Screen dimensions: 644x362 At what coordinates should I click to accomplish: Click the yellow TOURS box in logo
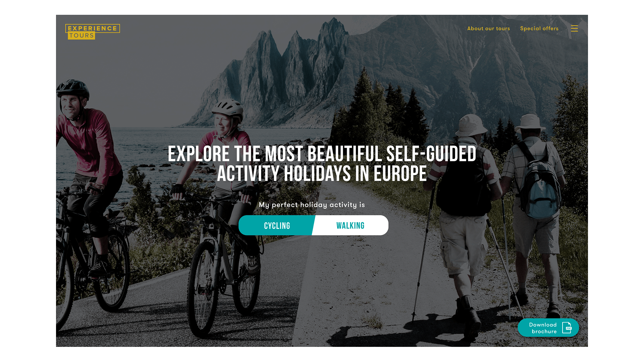coord(81,36)
